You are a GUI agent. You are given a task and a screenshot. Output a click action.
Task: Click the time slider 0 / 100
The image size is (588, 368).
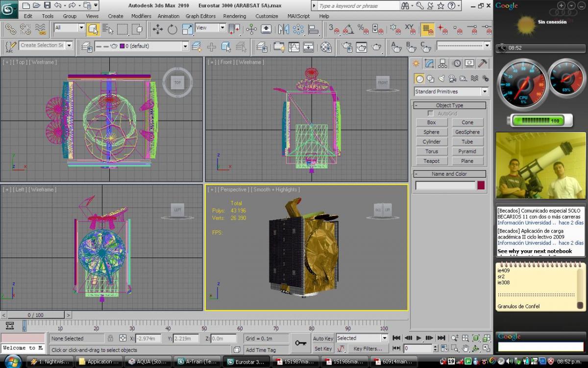pos(35,315)
